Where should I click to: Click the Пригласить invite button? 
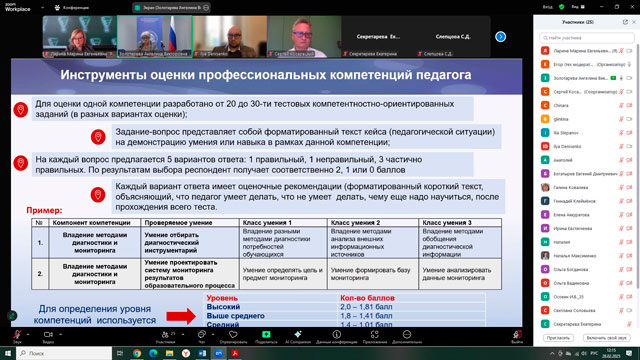click(558, 338)
